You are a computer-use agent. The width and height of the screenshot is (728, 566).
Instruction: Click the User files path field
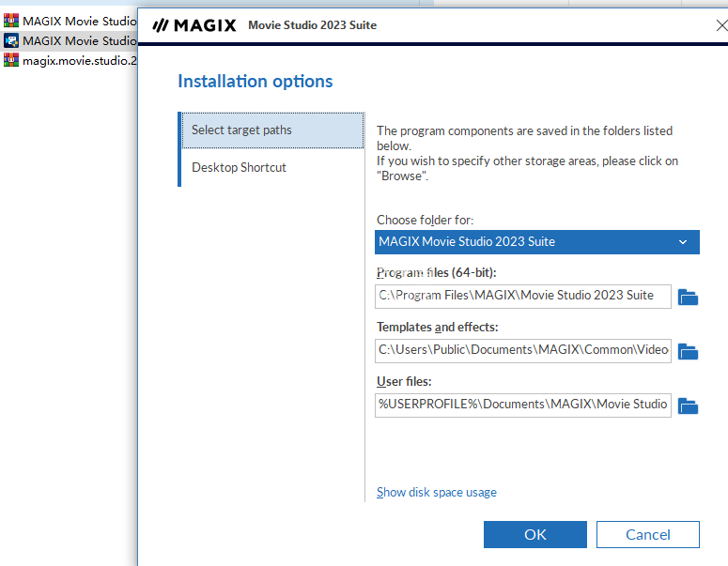pos(523,405)
